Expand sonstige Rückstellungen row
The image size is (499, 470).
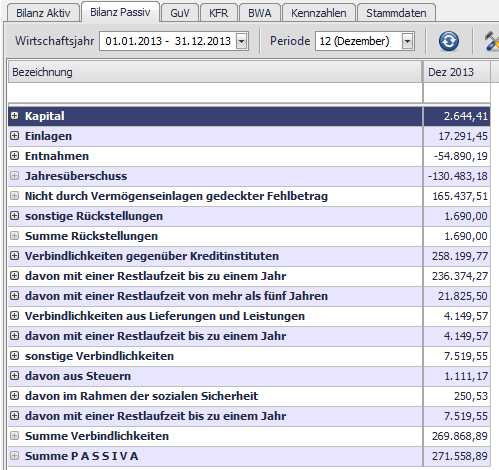14,216
